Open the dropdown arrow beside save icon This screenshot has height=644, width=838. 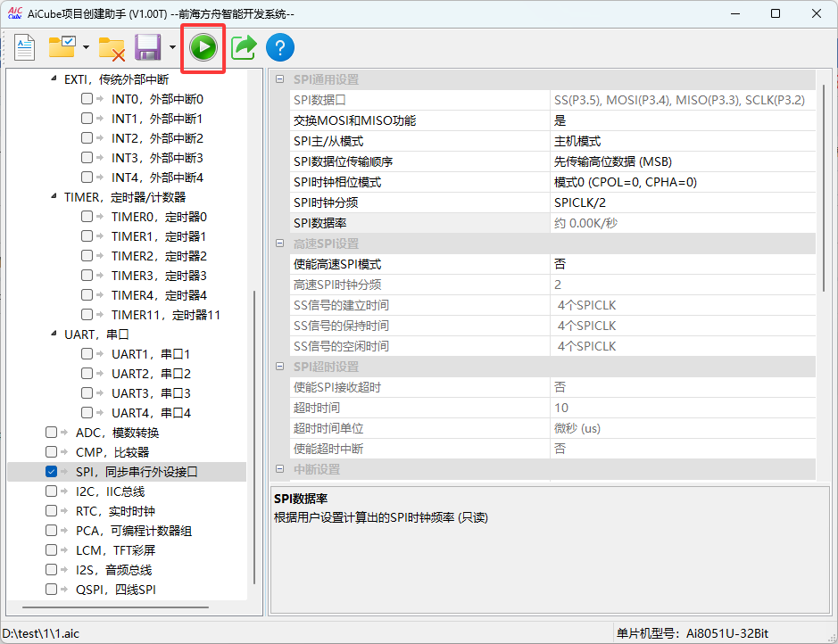(x=172, y=47)
